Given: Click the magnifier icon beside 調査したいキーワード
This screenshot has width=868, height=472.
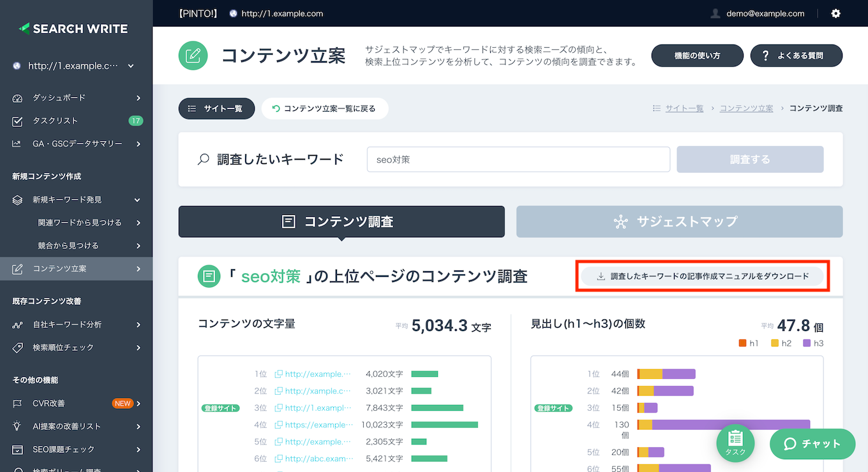Looking at the screenshot, I should click(x=204, y=159).
